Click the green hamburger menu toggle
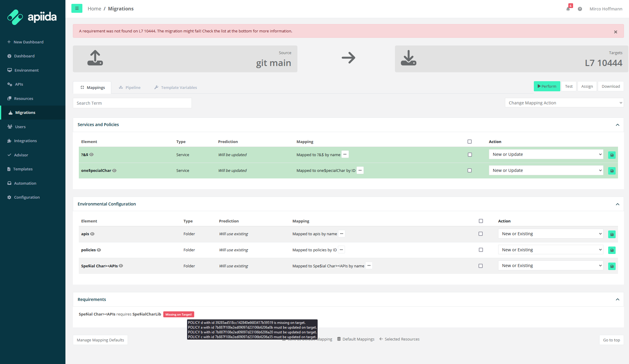 77,8
